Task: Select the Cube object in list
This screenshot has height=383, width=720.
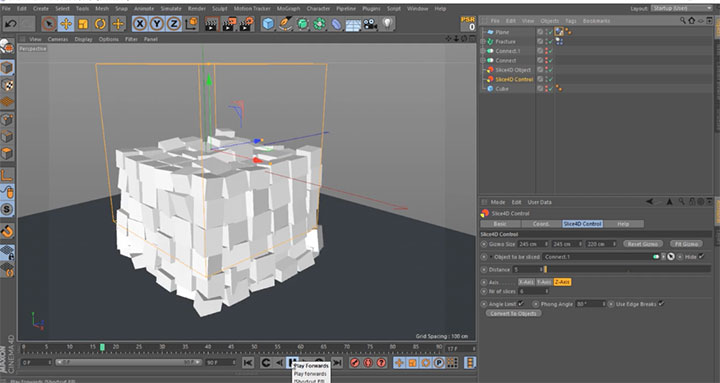Action: coord(501,89)
